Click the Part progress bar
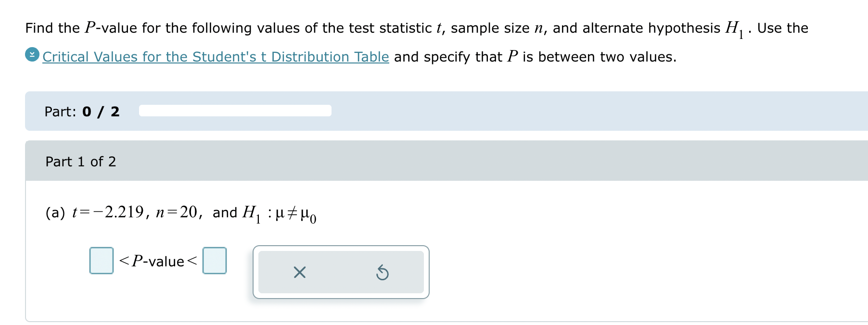Viewport: 868px width, 325px height. point(235,111)
